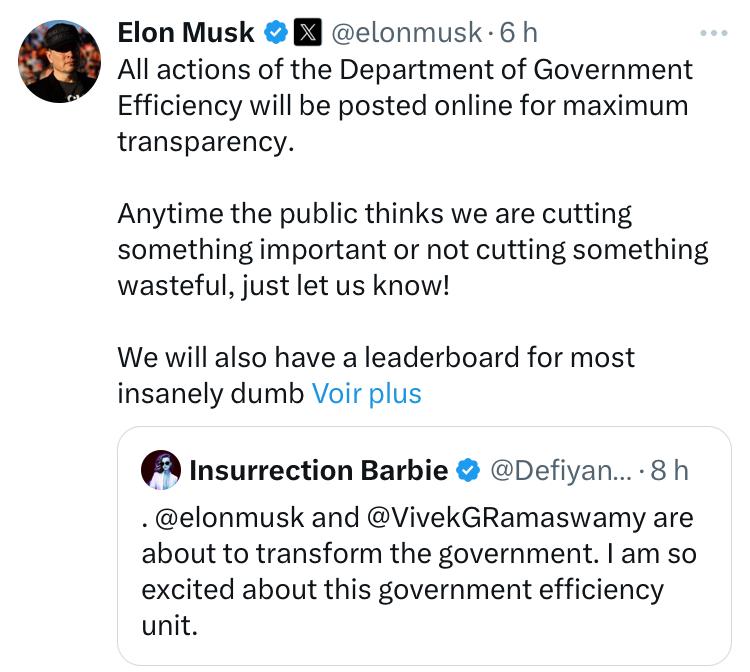Click Elon Musk's blue verified badge

coord(275,33)
